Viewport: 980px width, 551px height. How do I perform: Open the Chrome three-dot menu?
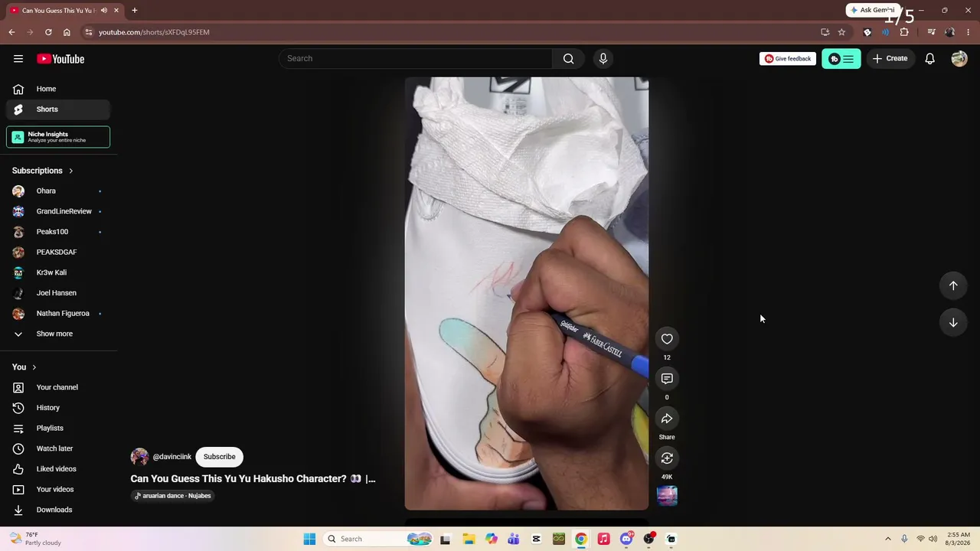(968, 32)
